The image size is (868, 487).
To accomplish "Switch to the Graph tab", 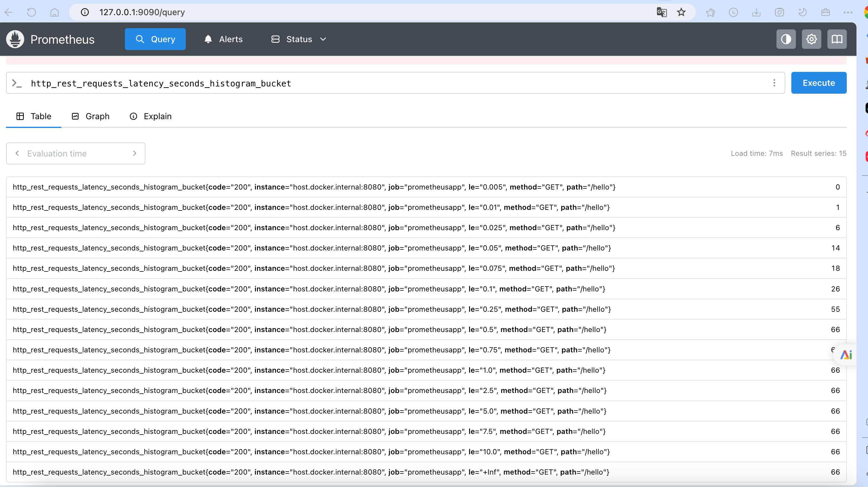I will (91, 116).
